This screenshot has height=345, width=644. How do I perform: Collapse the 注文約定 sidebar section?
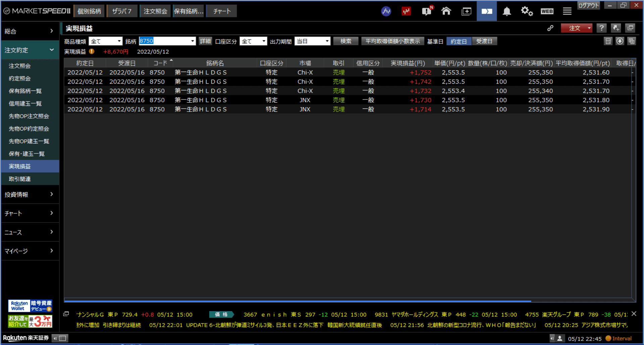click(30, 50)
